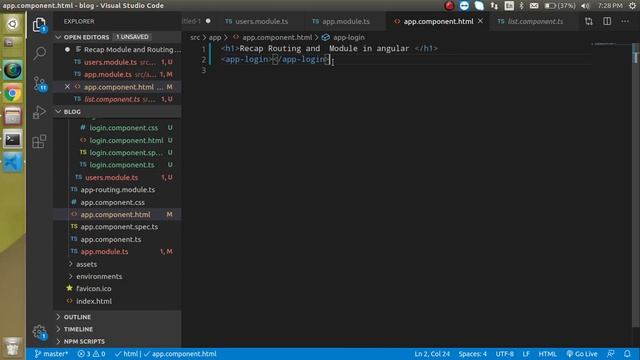This screenshot has height=360, width=640.
Task: Open Recap Module and Routing in Open Editors
Action: point(118,49)
